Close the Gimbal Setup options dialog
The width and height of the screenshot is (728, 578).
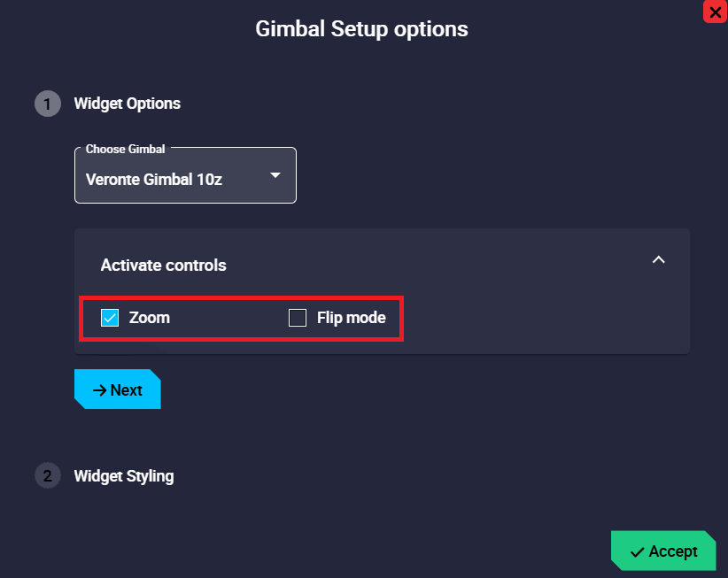click(715, 12)
